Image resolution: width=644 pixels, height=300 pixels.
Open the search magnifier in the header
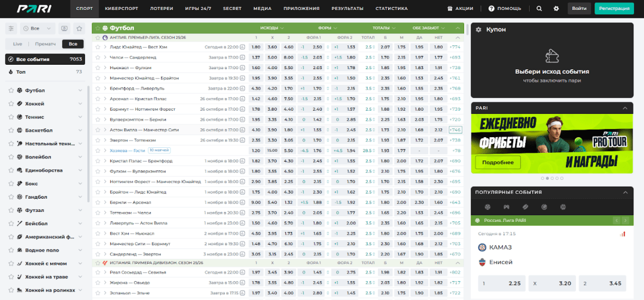(x=539, y=8)
